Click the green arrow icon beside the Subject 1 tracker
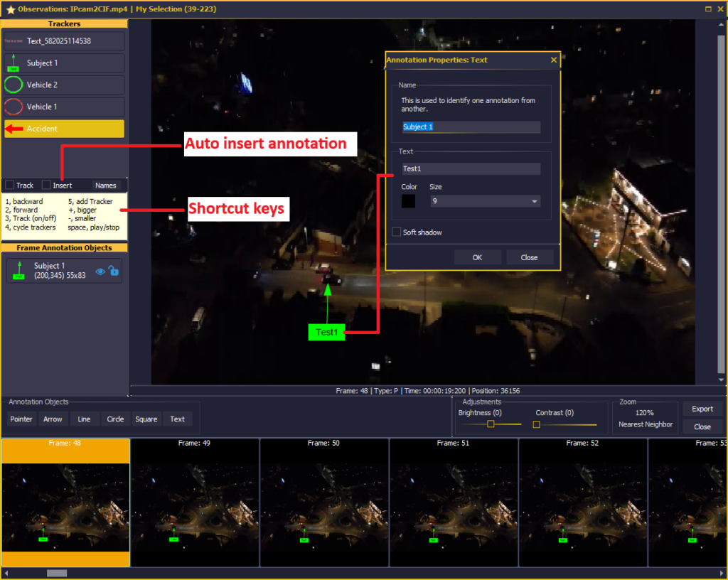This screenshot has height=580, width=728. [x=14, y=63]
